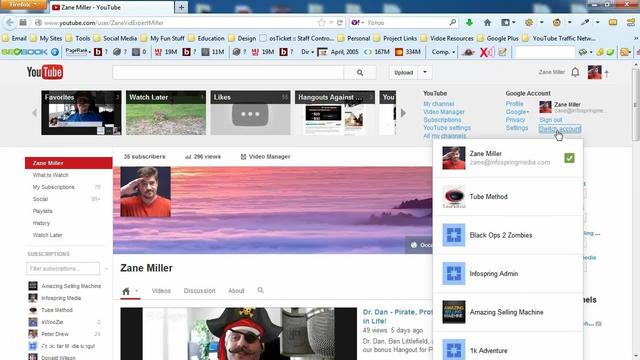The width and height of the screenshot is (640, 360).
Task: Open the Comp. toolbar dropdown
Action: pos(443,52)
